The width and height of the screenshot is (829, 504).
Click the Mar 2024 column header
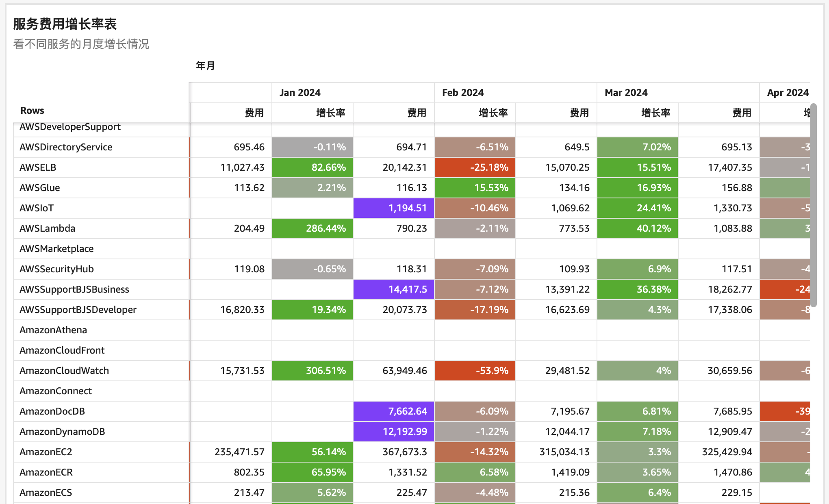tap(626, 93)
